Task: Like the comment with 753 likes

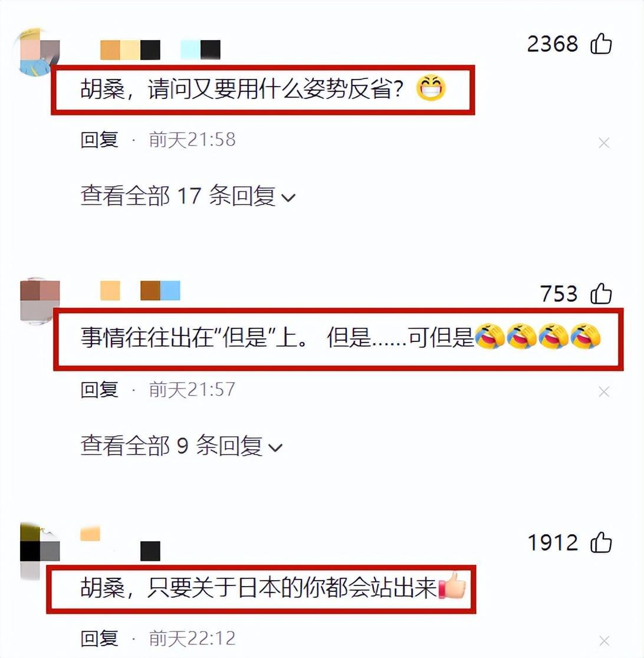Action: 601,293
